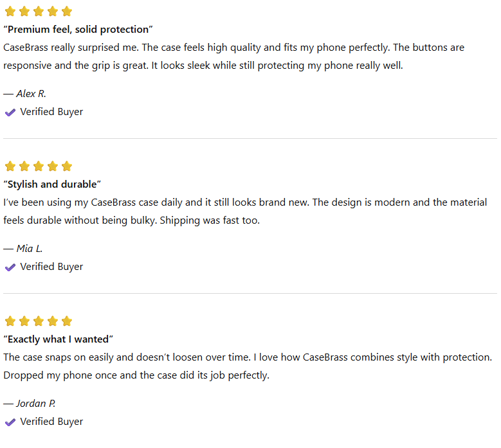The height and width of the screenshot is (448, 501).
Task: Click the purple checkmark beside Alex R.'s Verified Buyer
Action: point(10,112)
